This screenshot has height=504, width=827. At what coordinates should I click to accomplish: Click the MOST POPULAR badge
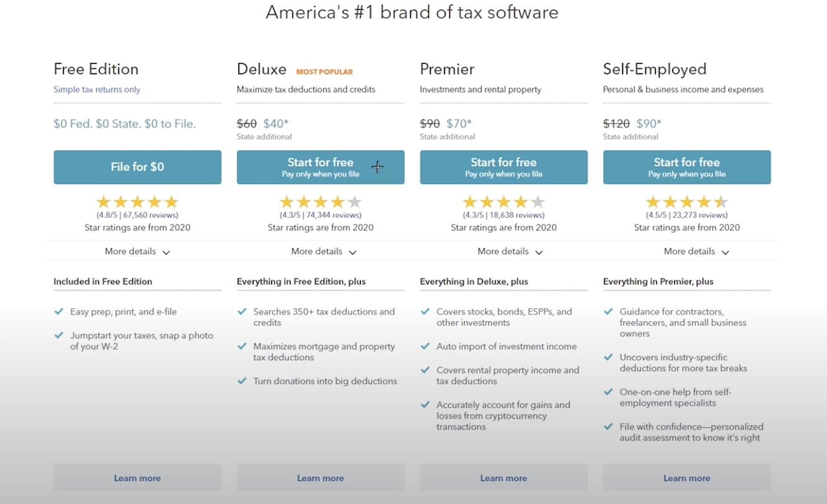tap(324, 72)
